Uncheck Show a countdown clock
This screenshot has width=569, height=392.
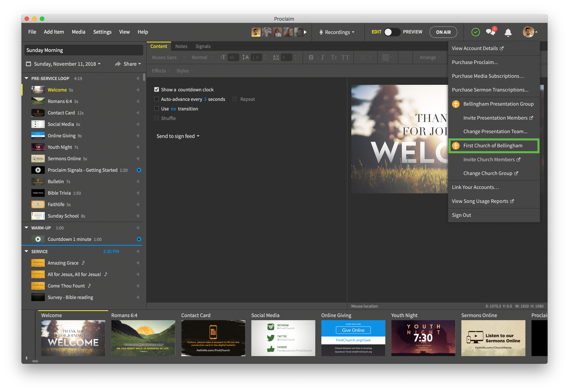(x=156, y=89)
